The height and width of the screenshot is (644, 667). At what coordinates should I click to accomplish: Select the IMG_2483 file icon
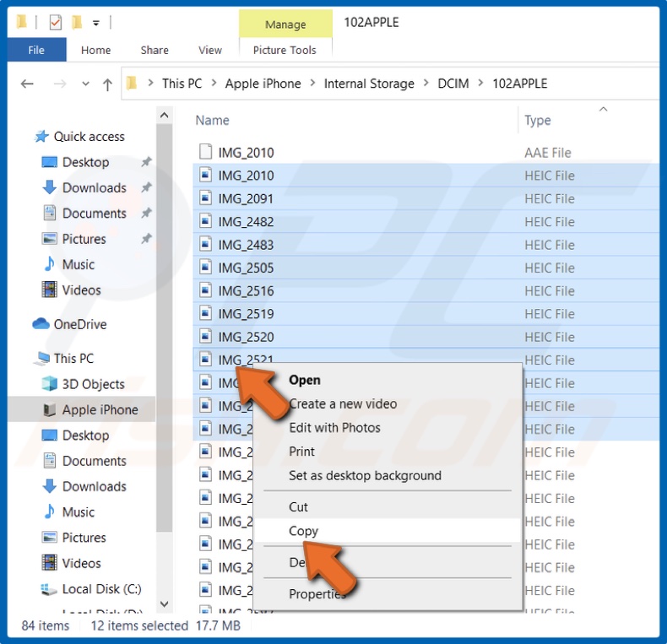(x=205, y=244)
